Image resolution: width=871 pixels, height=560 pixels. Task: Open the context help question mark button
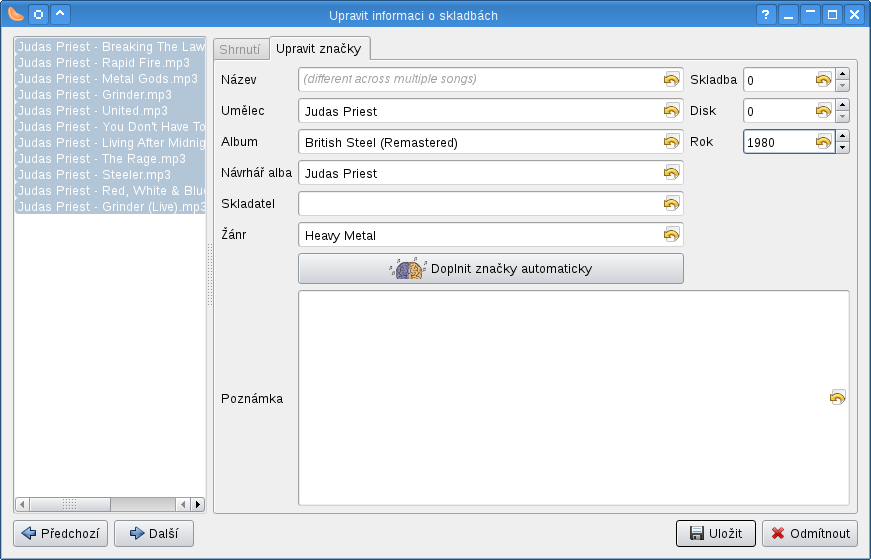[x=766, y=14]
